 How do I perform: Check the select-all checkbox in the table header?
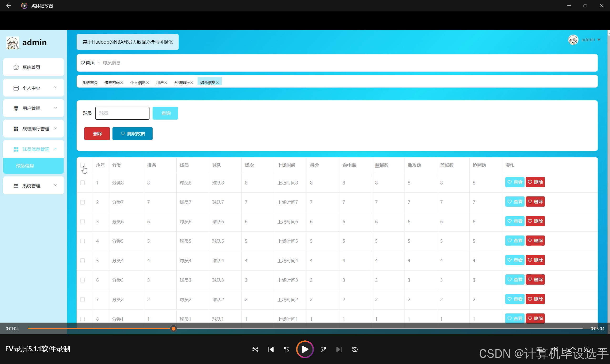pyautogui.click(x=82, y=165)
